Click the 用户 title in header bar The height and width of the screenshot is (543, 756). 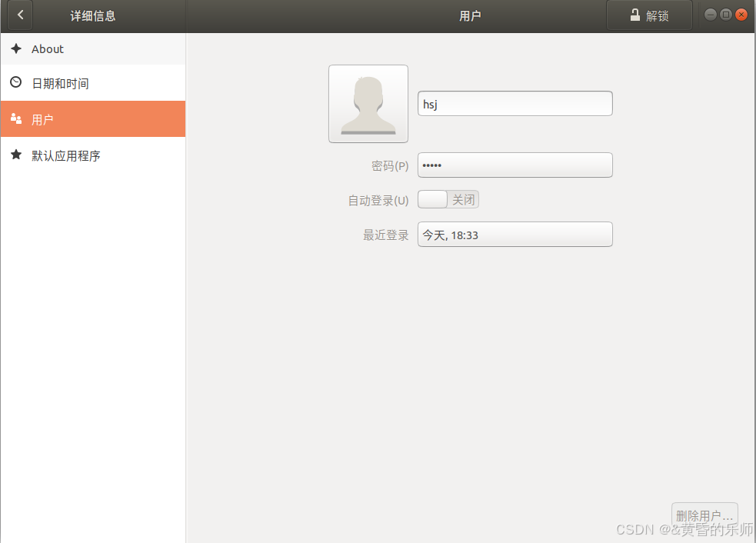[x=470, y=16]
